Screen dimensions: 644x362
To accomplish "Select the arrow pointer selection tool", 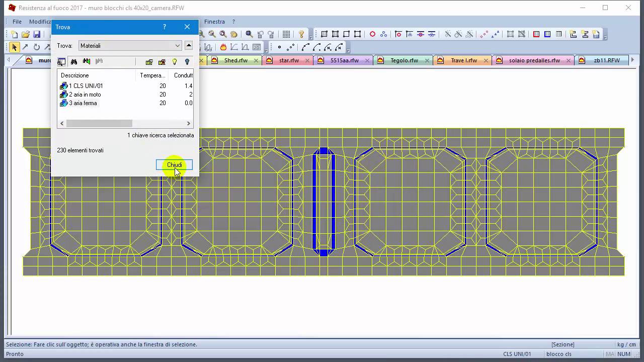I will tap(14, 47).
